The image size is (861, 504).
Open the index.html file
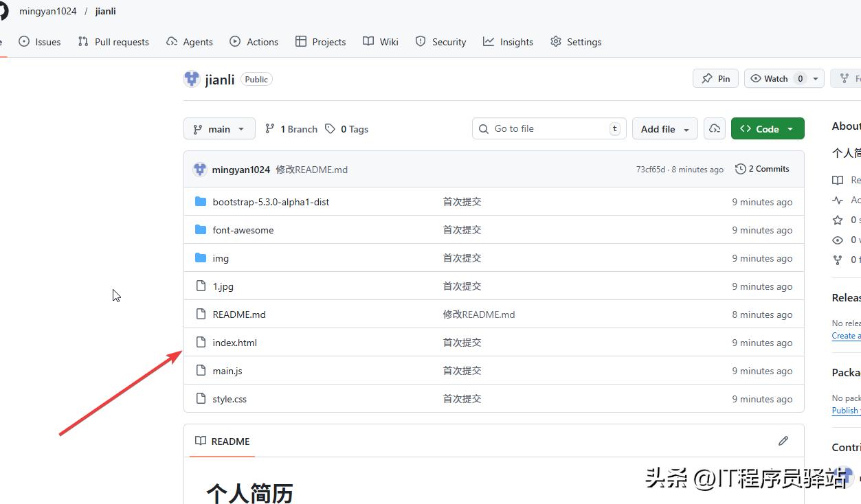pos(234,342)
